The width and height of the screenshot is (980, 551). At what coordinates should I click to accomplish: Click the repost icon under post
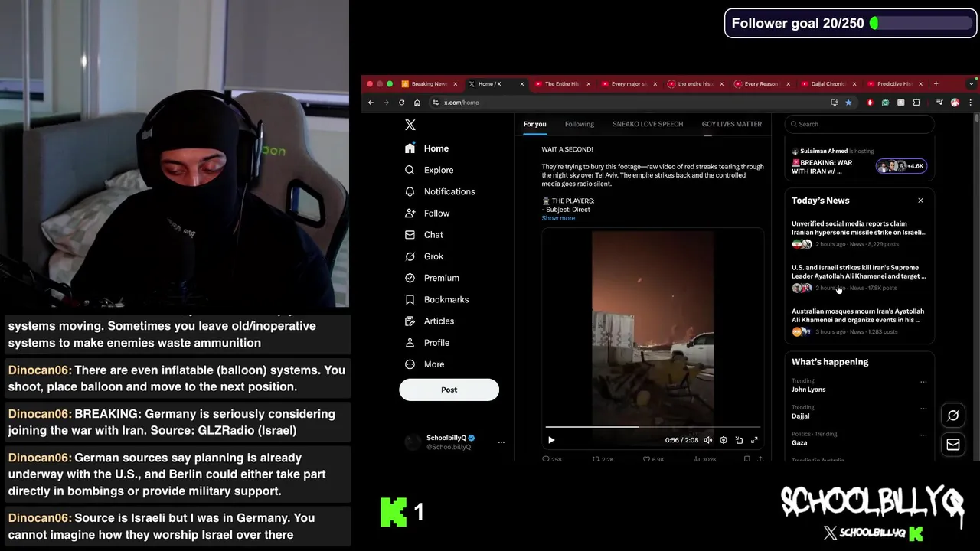click(x=596, y=459)
